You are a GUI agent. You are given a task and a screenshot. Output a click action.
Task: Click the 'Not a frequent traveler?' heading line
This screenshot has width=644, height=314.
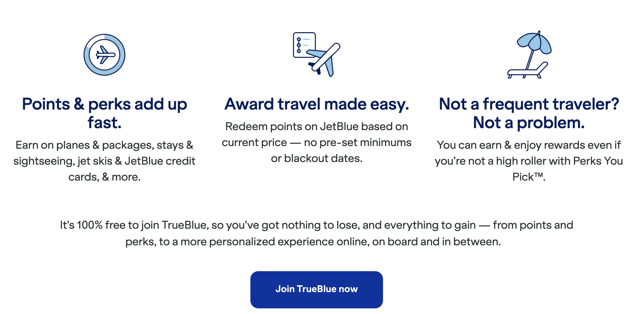(529, 104)
